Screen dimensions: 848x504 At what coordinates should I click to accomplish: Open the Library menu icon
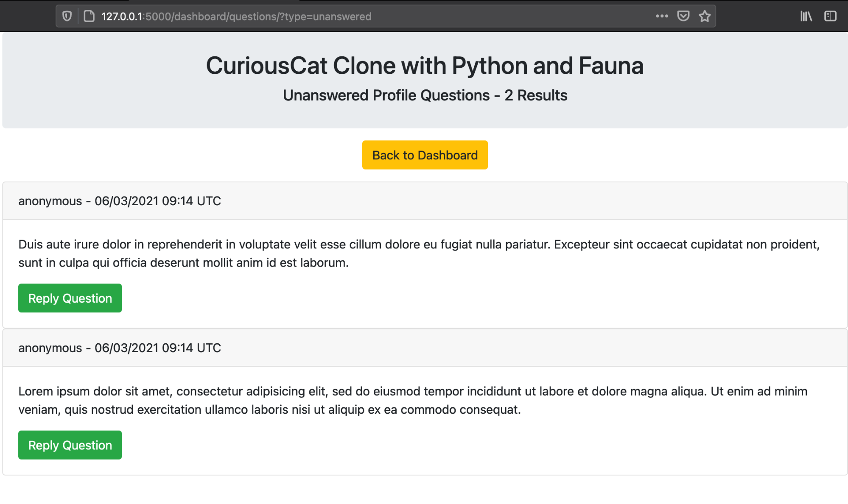coord(806,16)
